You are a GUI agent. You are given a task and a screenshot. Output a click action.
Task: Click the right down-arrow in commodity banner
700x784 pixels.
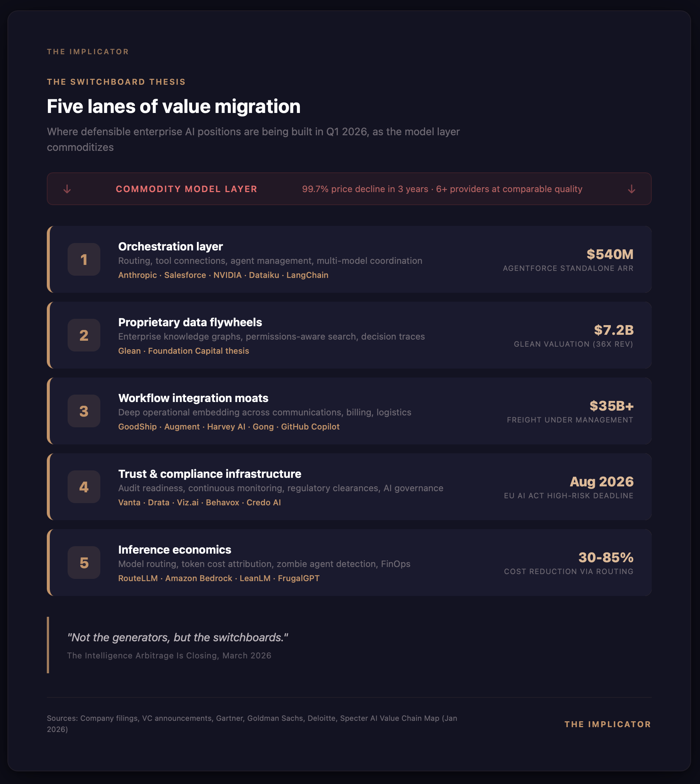[x=631, y=189]
